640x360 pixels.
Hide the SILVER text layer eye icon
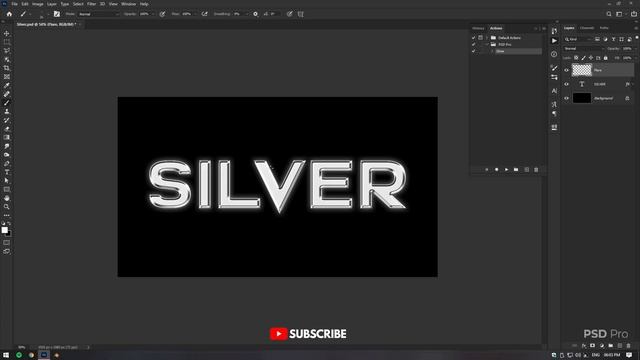tap(566, 84)
